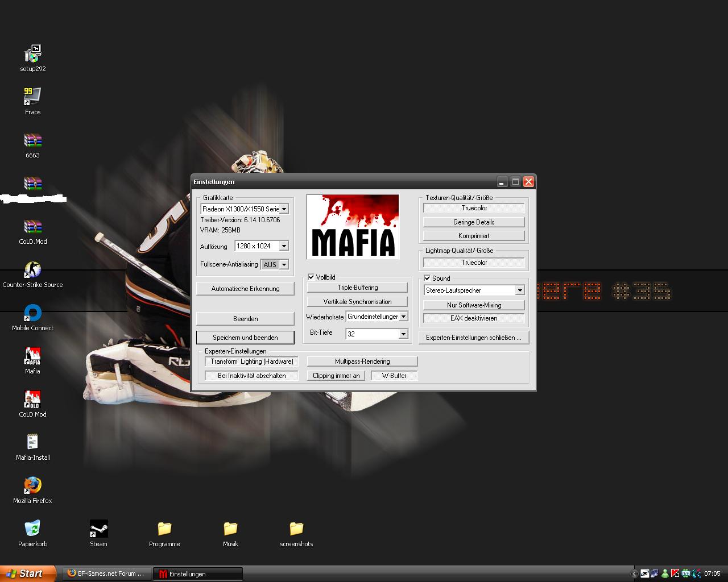
Task: Open the Fullscene-Antialiasing dropdown
Action: [x=275, y=265]
